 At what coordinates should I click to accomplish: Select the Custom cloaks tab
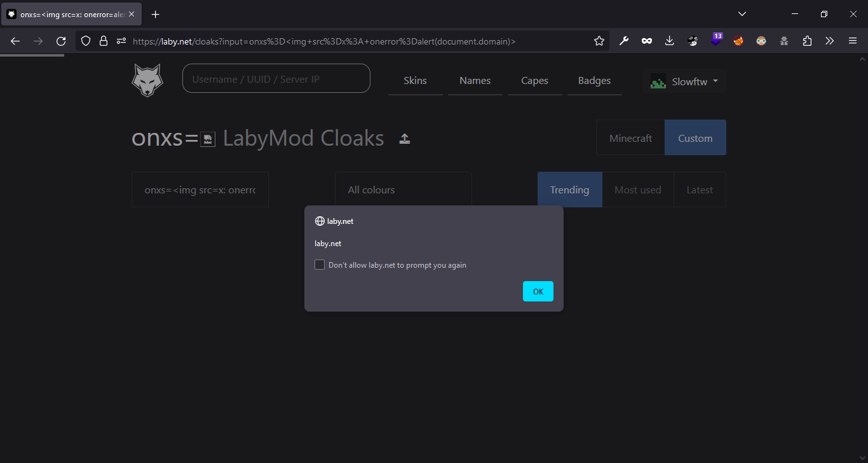click(695, 138)
